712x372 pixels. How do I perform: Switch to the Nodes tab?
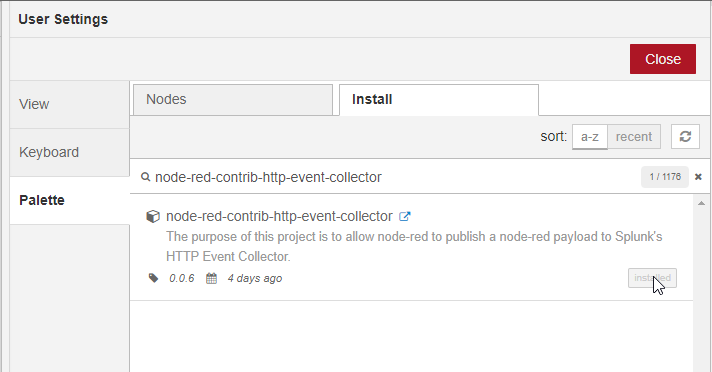(233, 99)
